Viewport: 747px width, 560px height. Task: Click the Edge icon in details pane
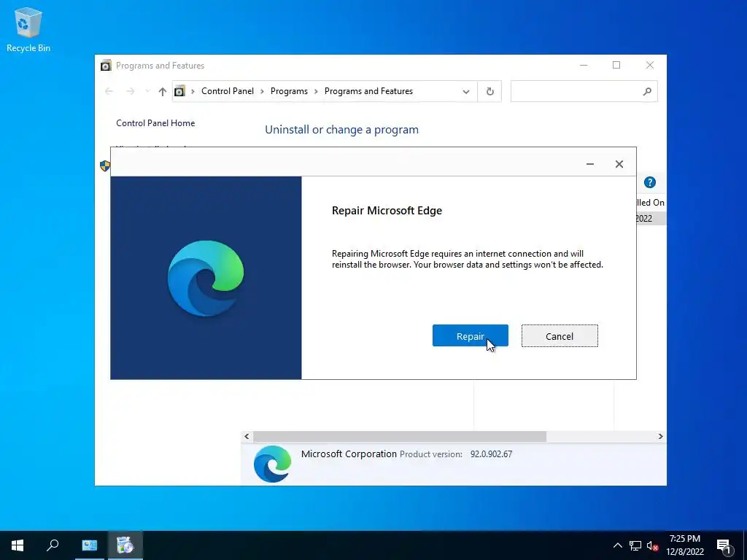[x=273, y=464]
